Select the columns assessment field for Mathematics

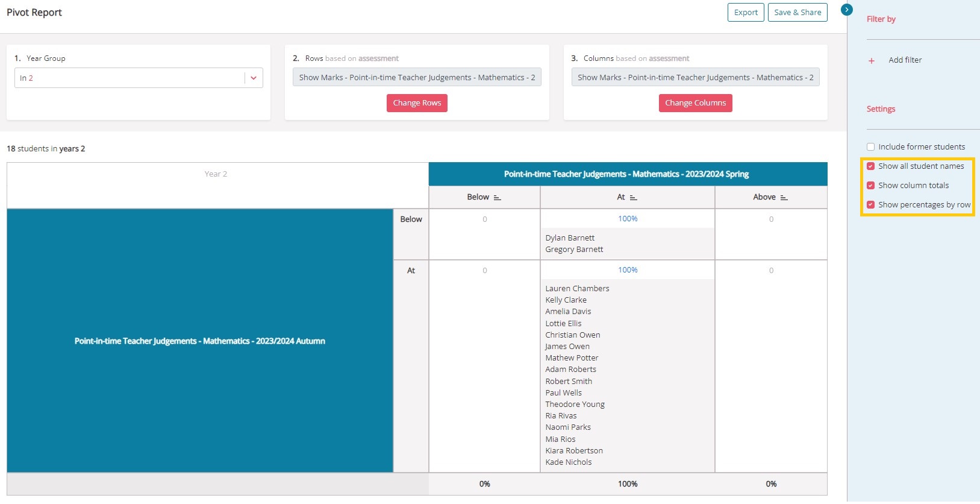coord(696,77)
